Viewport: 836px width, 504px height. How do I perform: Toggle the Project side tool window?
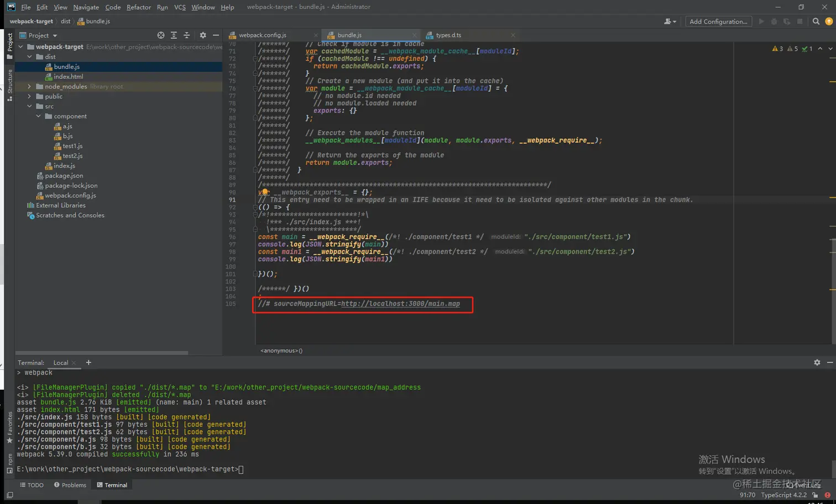9,46
